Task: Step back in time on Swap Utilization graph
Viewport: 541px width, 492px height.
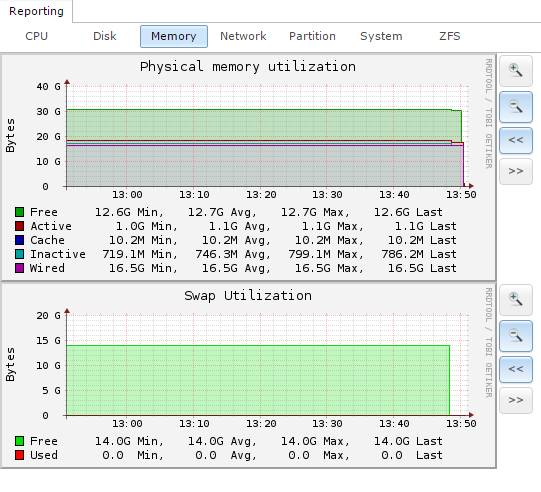Action: click(515, 370)
